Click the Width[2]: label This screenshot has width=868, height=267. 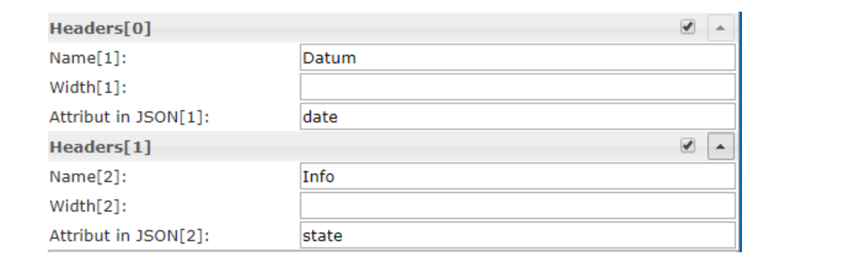88,207
